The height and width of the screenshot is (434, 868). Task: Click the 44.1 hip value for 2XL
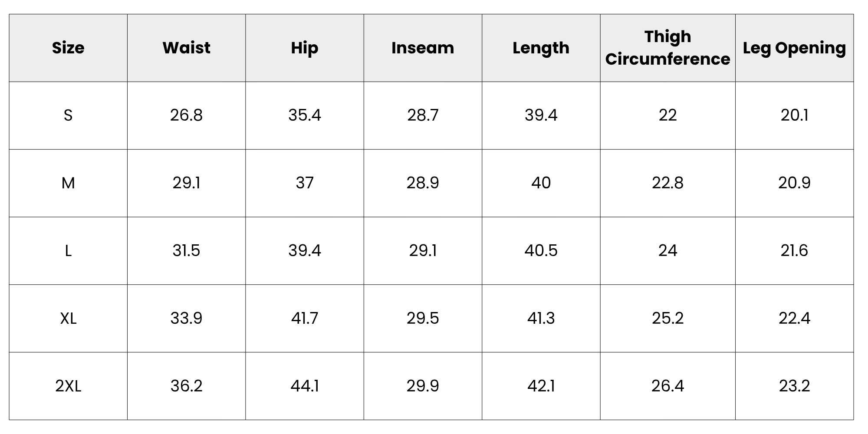(x=304, y=386)
